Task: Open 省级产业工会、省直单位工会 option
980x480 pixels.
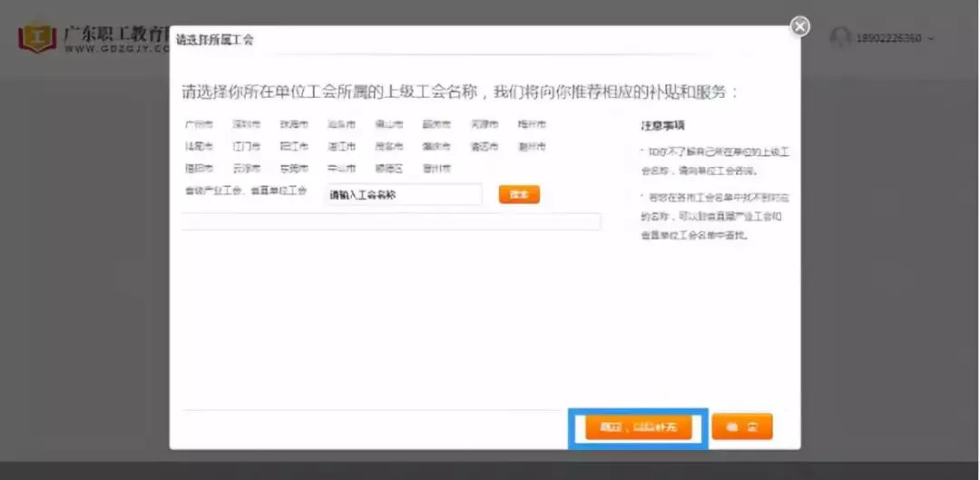Action: pos(246,191)
